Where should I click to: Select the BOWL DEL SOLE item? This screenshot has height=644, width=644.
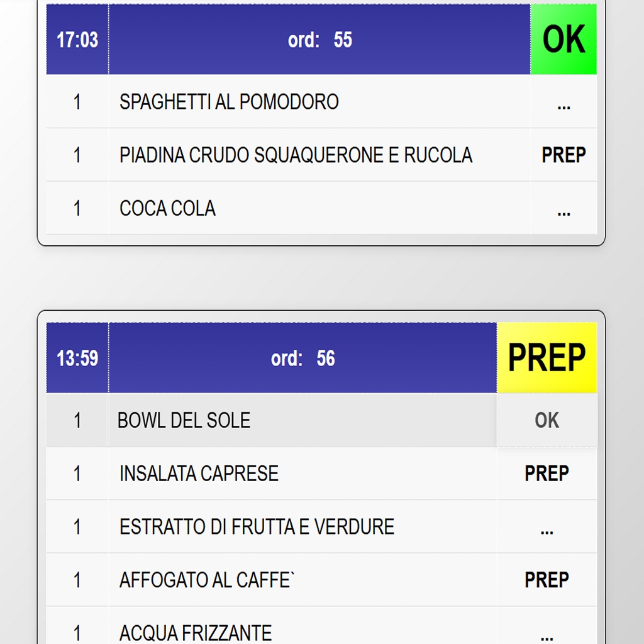coord(184,420)
